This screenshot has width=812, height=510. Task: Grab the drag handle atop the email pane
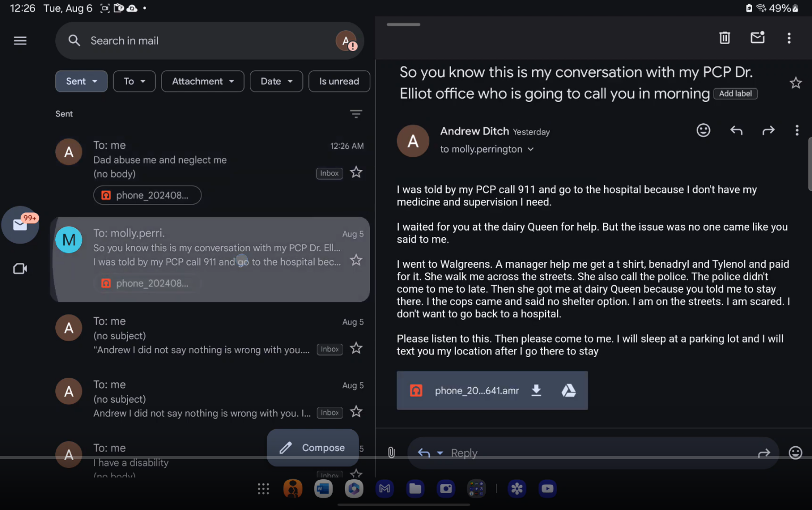tap(403, 24)
